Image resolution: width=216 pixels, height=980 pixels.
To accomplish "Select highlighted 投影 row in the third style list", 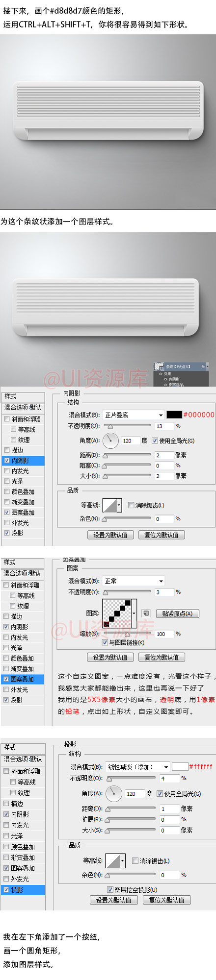I will click(x=23, y=890).
